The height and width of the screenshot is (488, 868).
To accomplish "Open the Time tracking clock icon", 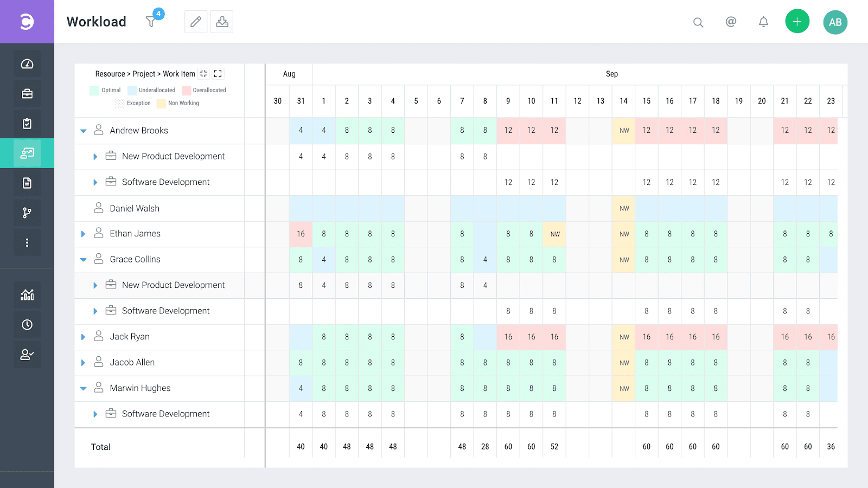I will tap(27, 324).
